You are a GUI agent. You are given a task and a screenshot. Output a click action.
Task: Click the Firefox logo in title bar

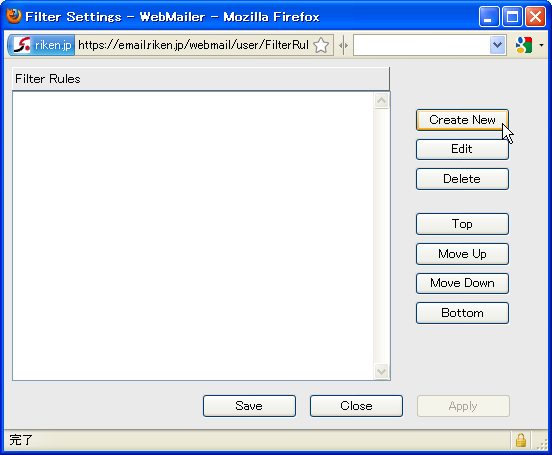pos(14,16)
